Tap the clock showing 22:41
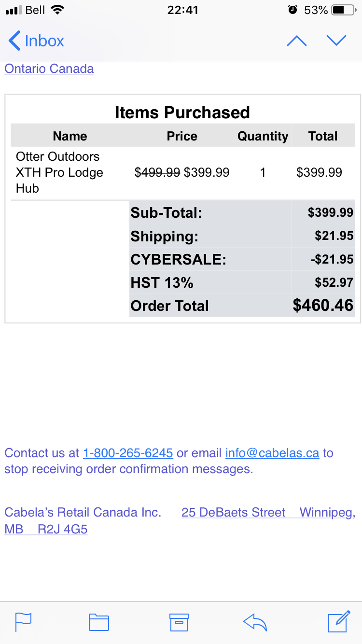 [183, 10]
